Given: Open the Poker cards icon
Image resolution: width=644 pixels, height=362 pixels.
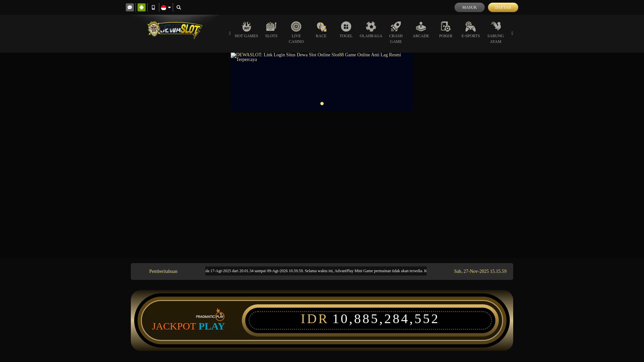Looking at the screenshot, I should [x=446, y=26].
